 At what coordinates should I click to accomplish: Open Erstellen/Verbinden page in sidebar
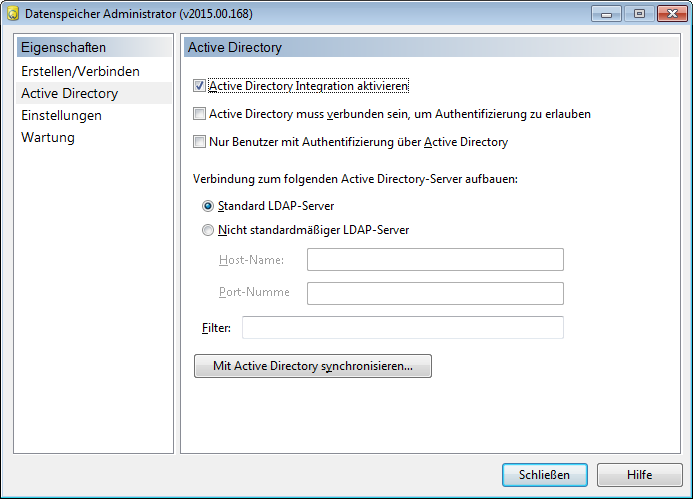(94, 71)
